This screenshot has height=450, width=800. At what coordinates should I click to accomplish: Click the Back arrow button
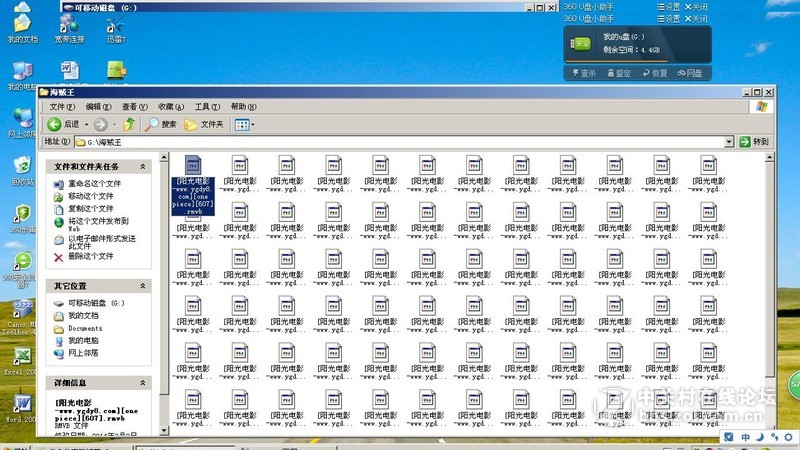point(54,124)
